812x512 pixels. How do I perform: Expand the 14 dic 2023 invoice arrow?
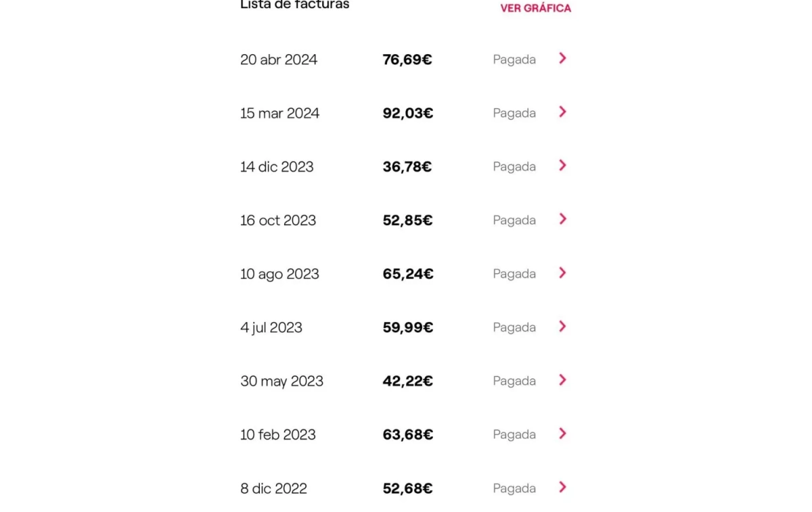562,166
